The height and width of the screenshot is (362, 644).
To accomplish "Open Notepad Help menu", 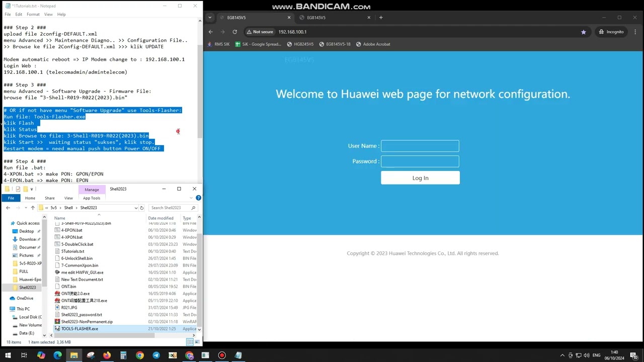I will coord(61,14).
